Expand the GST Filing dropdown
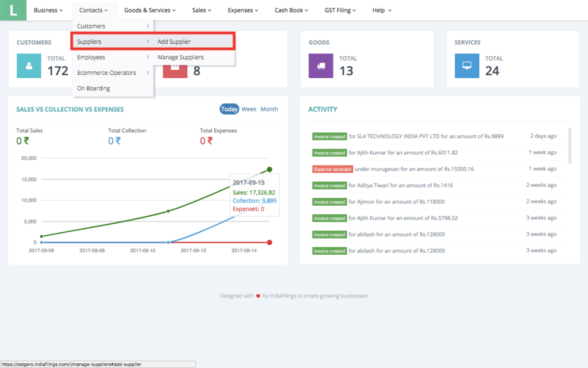The image size is (588, 368). pos(340,10)
